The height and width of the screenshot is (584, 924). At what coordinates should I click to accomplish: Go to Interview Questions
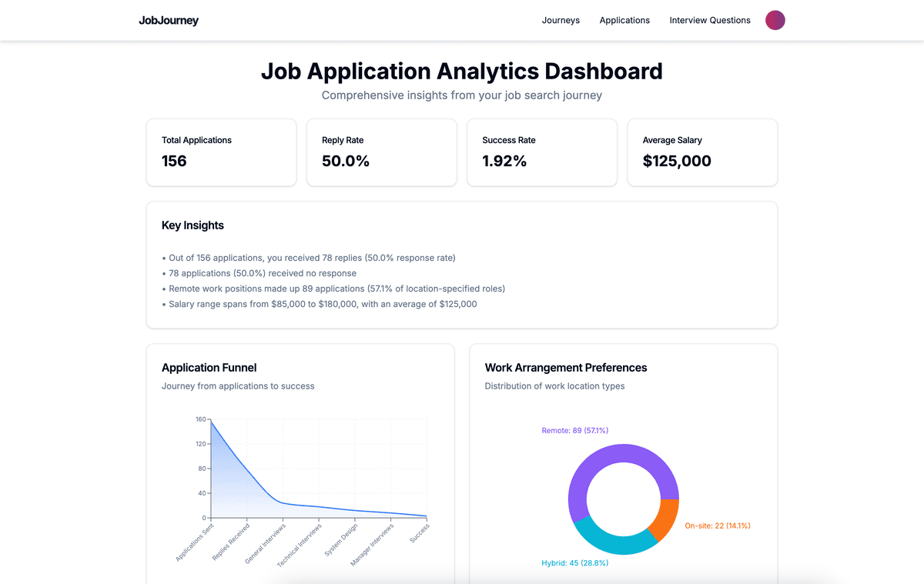[709, 20]
